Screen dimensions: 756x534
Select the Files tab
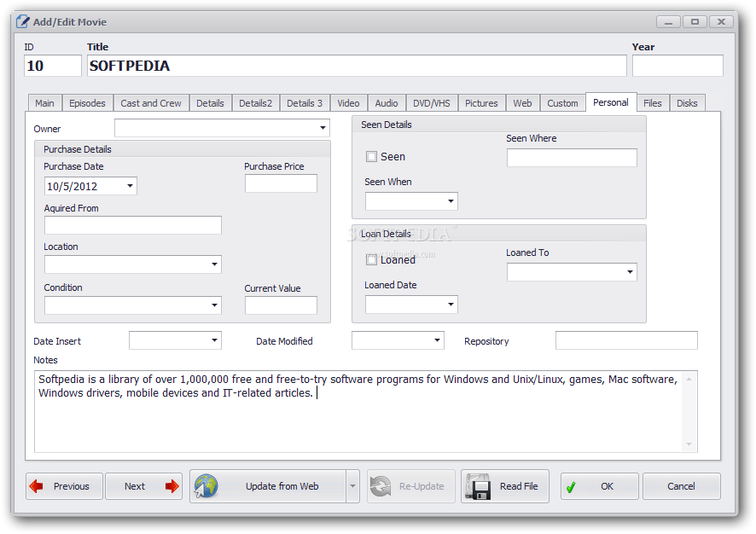coord(653,103)
